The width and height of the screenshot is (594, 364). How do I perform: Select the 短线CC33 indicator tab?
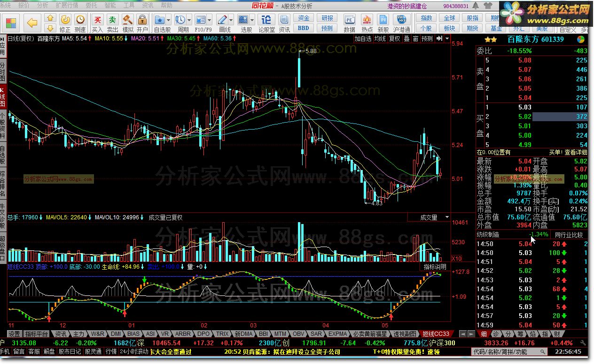(436, 334)
